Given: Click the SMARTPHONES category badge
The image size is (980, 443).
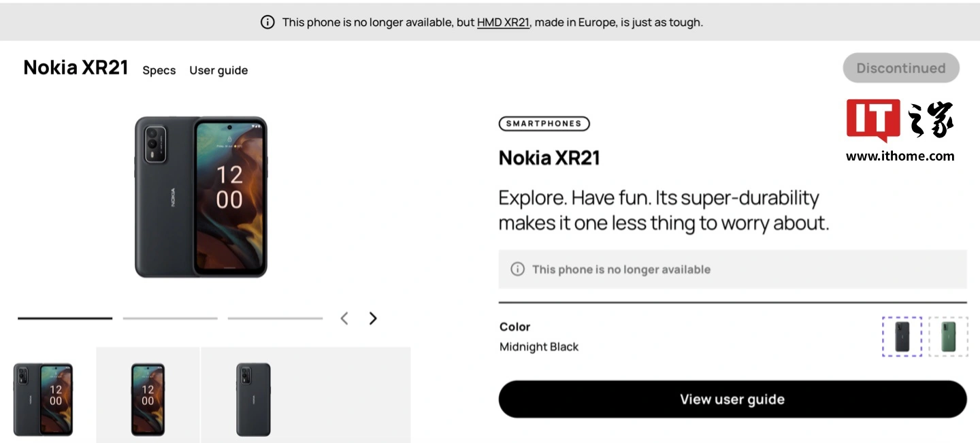Looking at the screenshot, I should pyautogui.click(x=544, y=124).
